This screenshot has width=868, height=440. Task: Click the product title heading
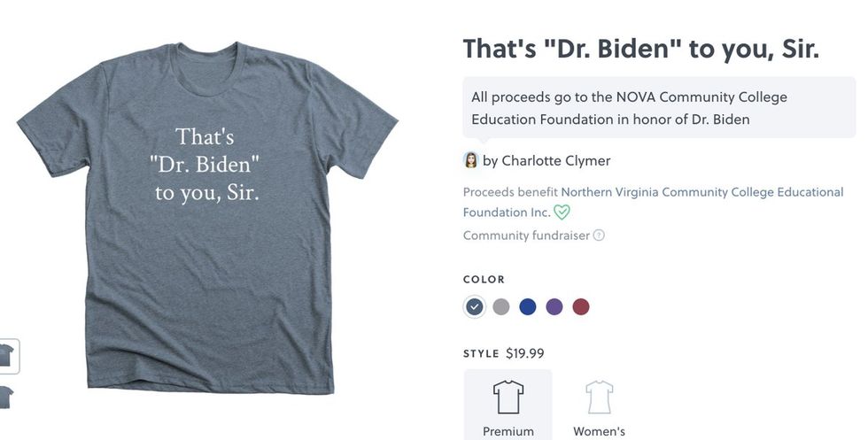tap(640, 50)
